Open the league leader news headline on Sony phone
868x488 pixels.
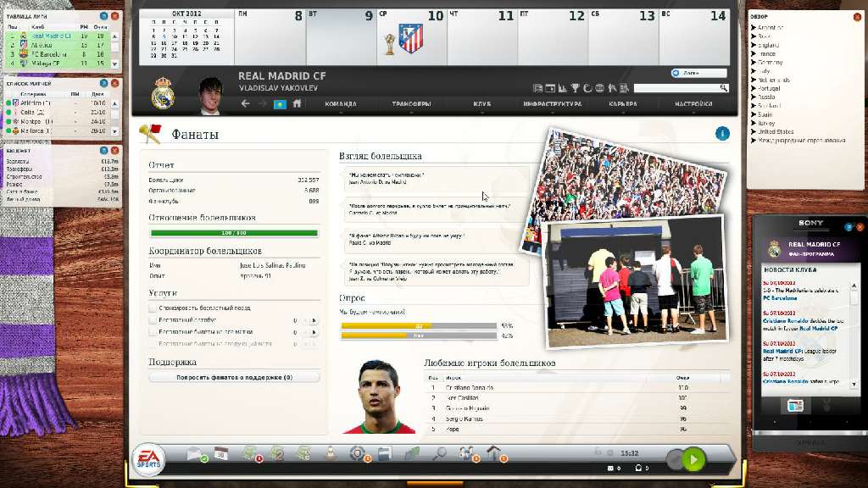point(799,355)
